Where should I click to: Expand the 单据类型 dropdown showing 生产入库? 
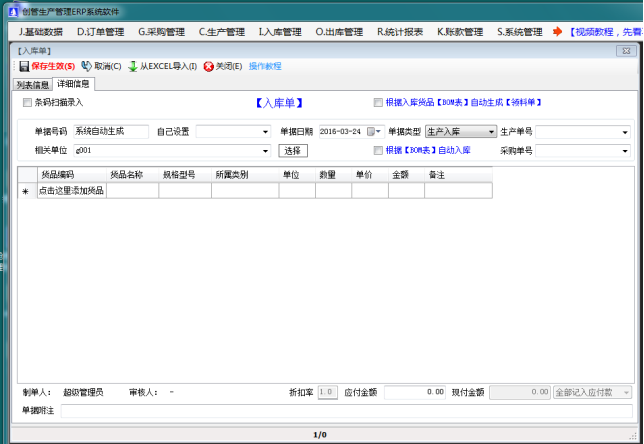click(491, 131)
